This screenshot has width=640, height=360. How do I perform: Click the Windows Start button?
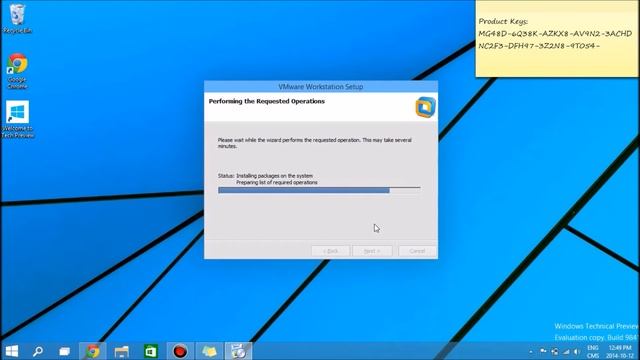[12, 351]
